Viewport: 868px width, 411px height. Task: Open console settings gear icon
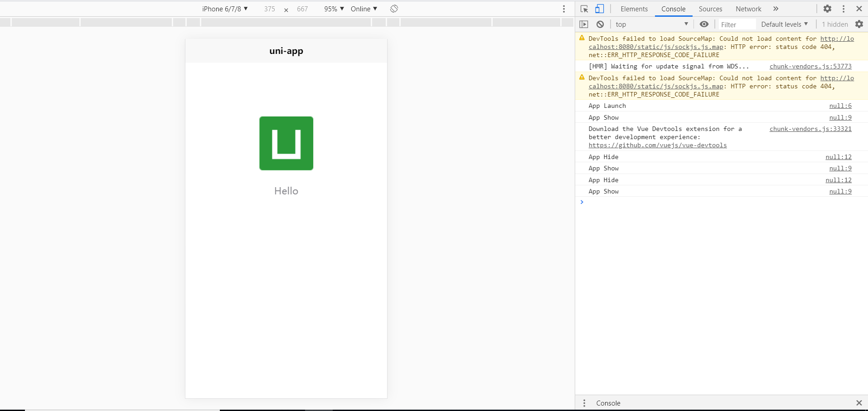pyautogui.click(x=859, y=24)
